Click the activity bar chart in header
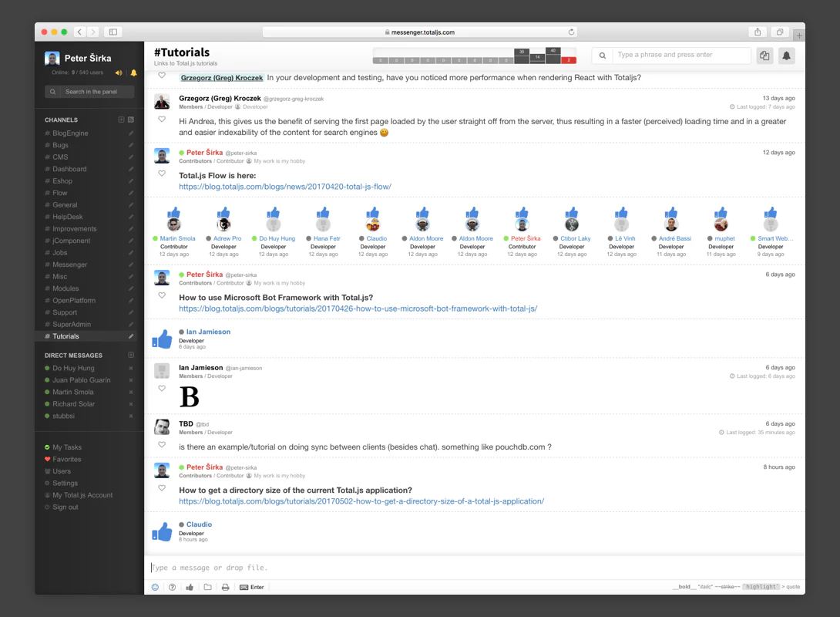Screen dimensions: 840x617 474,56
